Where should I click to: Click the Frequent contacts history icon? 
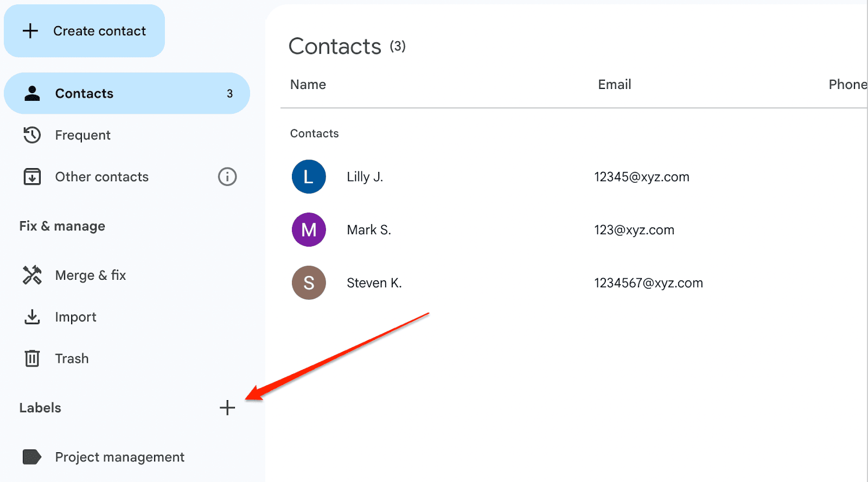[32, 135]
